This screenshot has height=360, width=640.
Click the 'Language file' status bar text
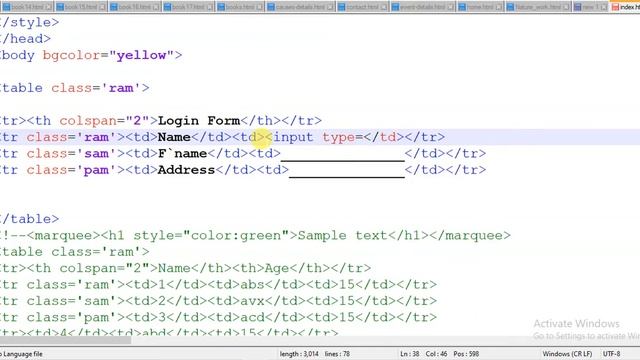point(24,354)
